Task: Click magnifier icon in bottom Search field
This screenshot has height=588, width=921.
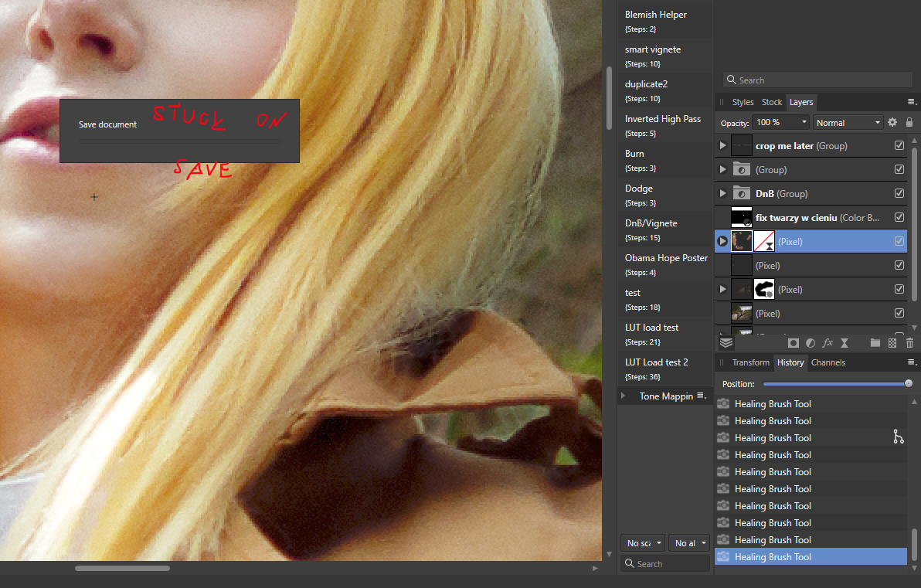Action: click(x=630, y=563)
